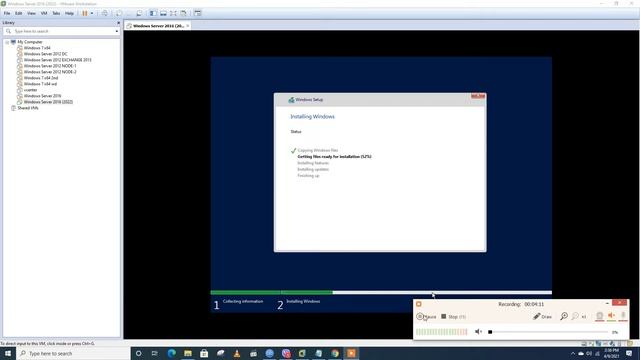Viewport: 640px width, 360px height.
Task: Open Task View from taskbar
Action: tap(155, 353)
